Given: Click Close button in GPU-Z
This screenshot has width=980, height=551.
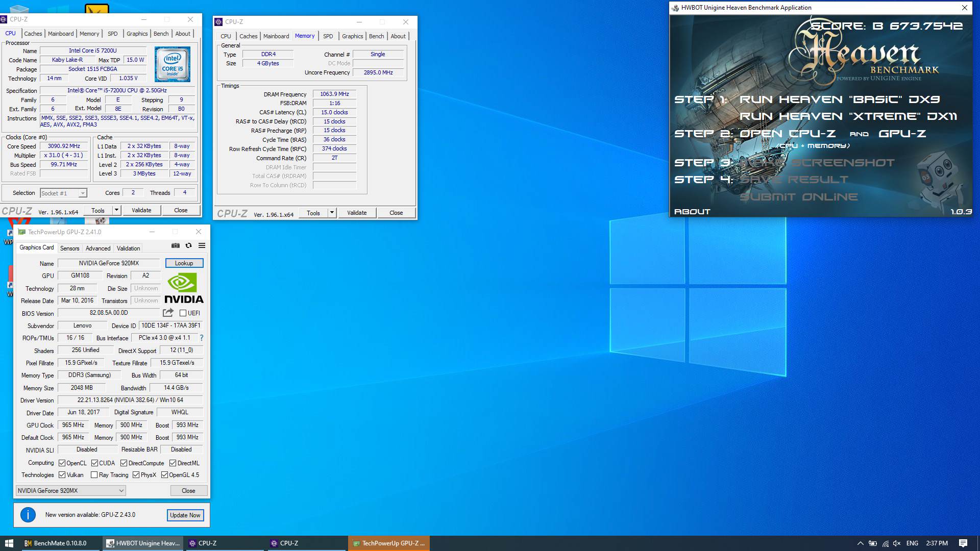Looking at the screenshot, I should point(188,491).
